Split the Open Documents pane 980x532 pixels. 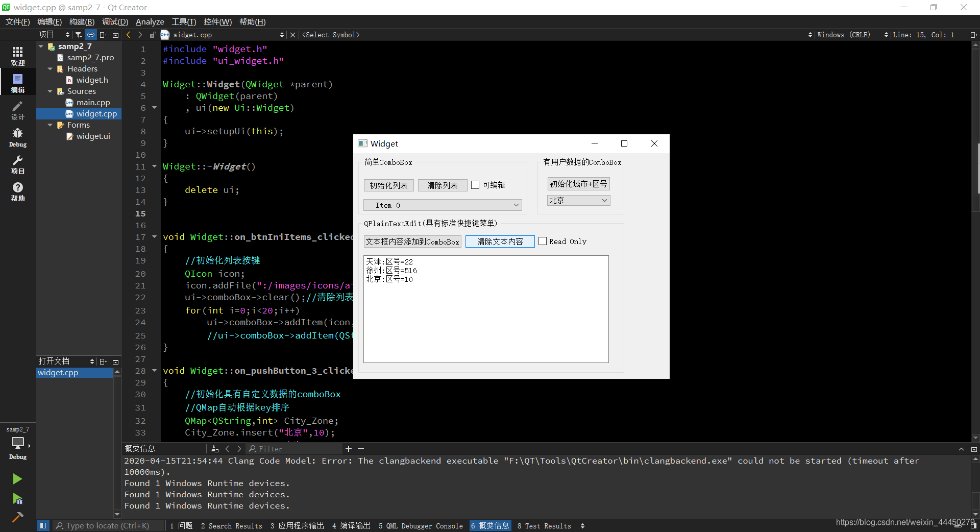[x=104, y=361]
